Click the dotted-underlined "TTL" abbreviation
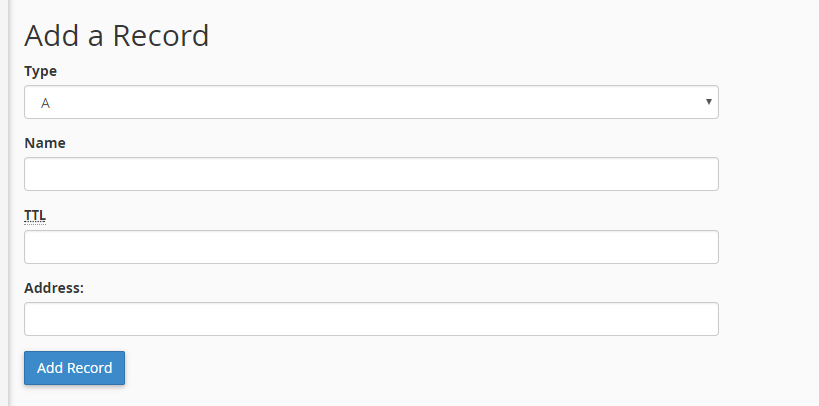Image resolution: width=819 pixels, height=406 pixels. [35, 215]
